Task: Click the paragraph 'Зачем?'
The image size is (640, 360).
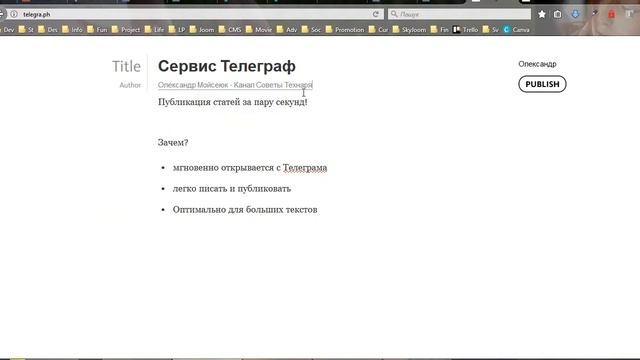Action: tap(173, 142)
